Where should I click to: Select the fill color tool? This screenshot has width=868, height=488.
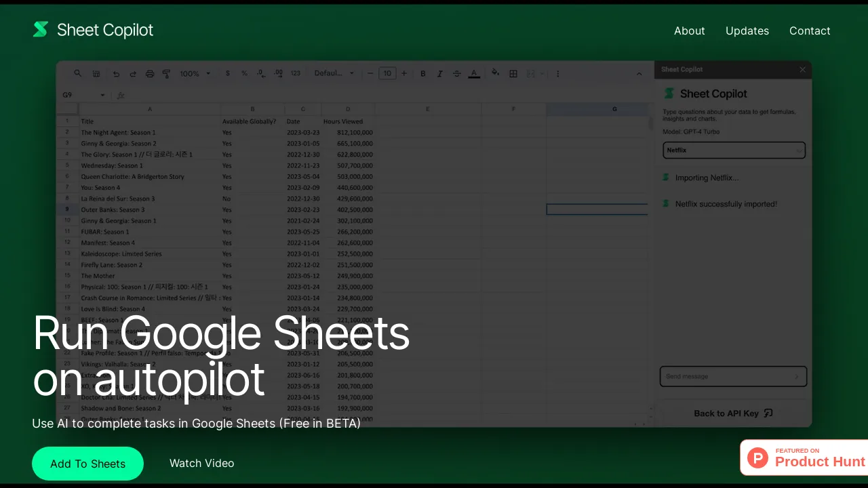(x=494, y=73)
